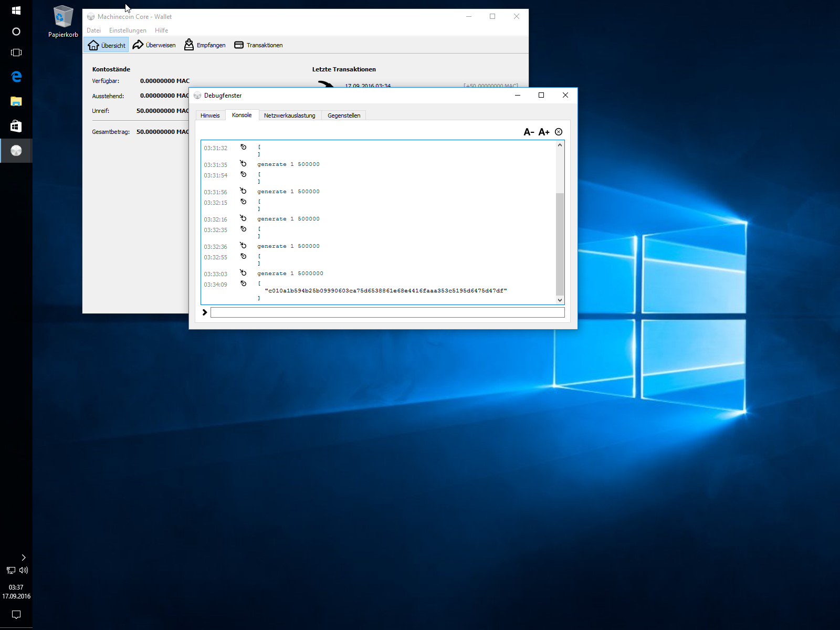
Task: Decrease console font size with A-
Action: click(529, 132)
